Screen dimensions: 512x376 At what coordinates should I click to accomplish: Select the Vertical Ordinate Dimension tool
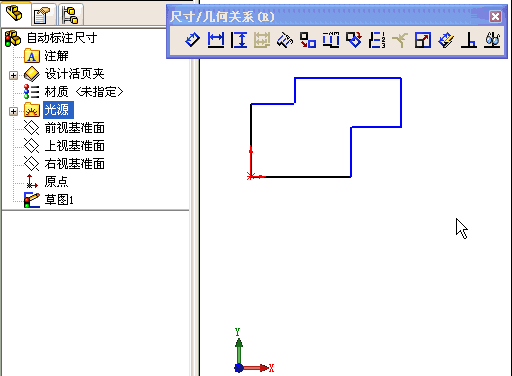[x=377, y=40]
